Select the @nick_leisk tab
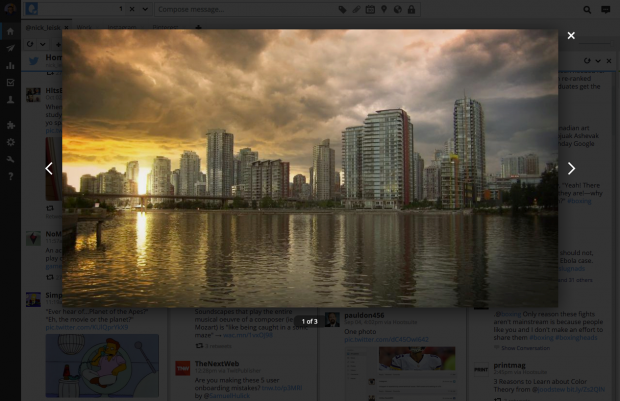620x401 pixels. pos(43,27)
